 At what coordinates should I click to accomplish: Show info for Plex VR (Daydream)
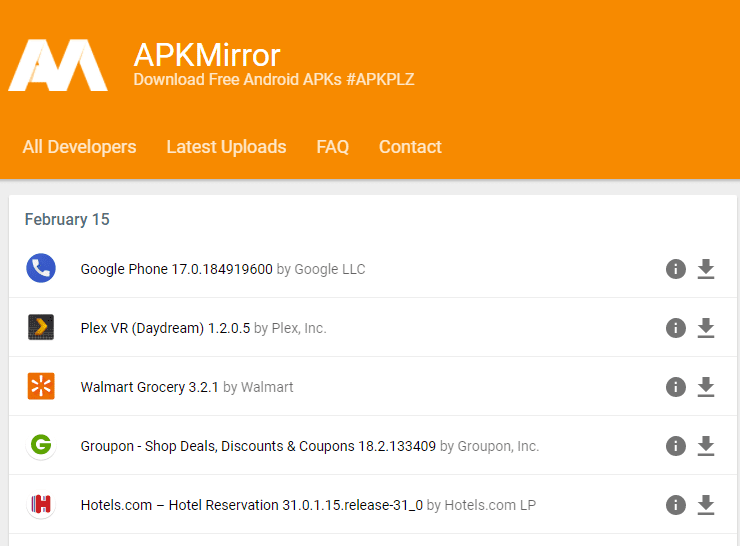pos(676,328)
